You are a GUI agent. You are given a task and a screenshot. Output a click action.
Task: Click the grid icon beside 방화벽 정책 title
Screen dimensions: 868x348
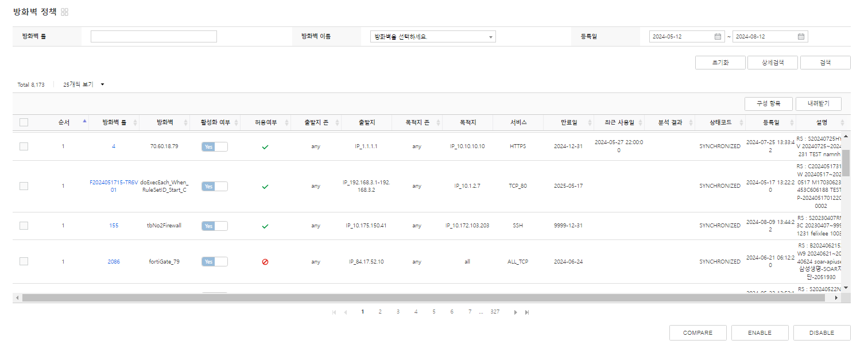64,12
